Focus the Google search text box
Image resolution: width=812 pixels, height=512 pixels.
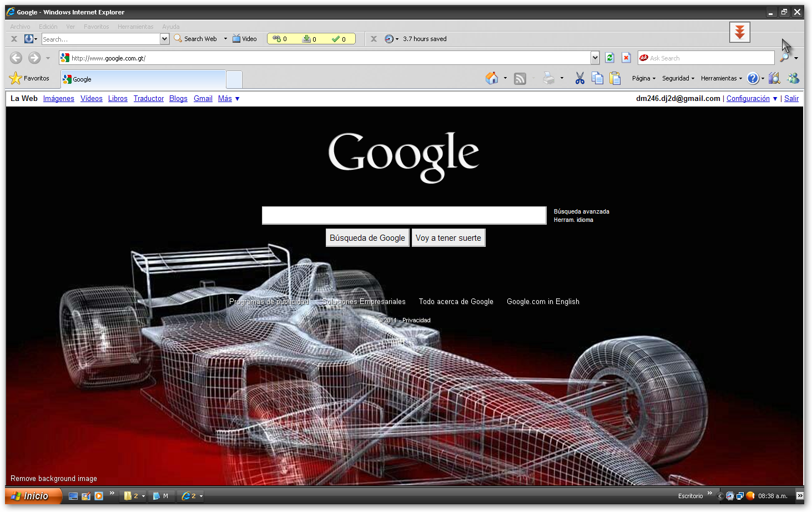[x=404, y=215]
